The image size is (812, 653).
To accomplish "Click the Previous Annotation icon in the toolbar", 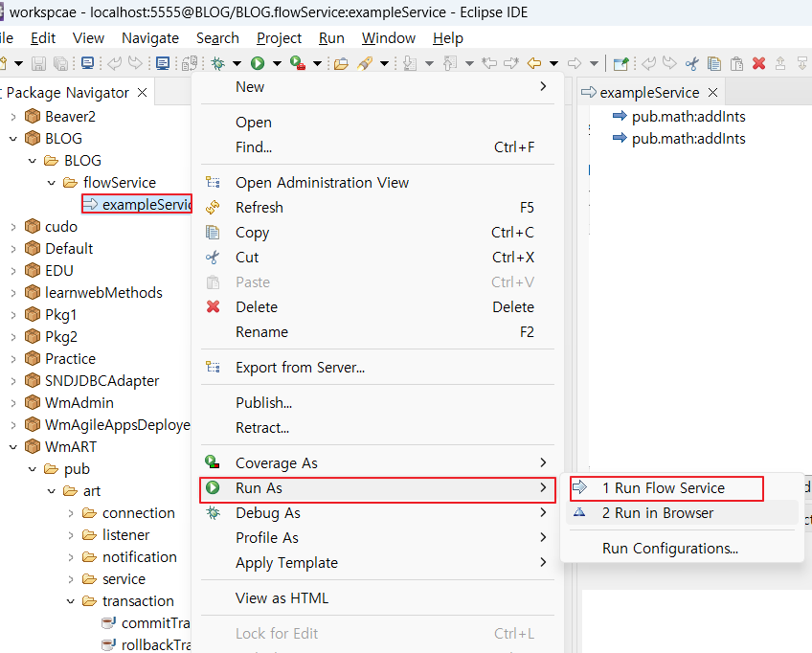I will (x=450, y=64).
